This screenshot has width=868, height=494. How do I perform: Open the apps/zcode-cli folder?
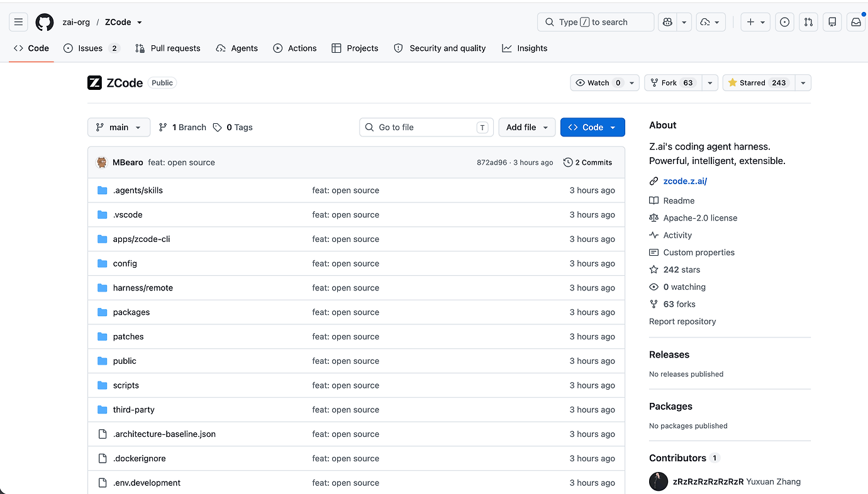tap(142, 239)
